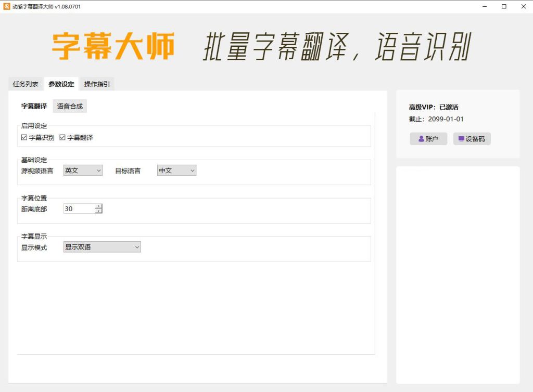Open the 目标语言 dropdown showing 中文
The height and width of the screenshot is (392, 533).
pos(176,171)
